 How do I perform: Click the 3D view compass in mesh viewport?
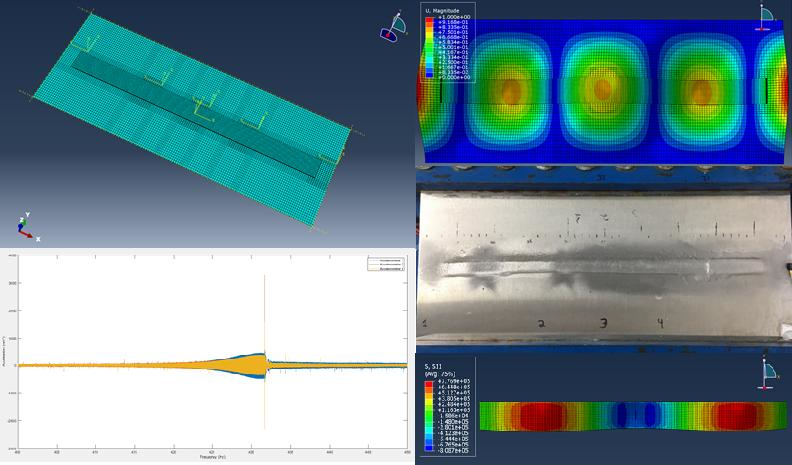tap(393, 26)
